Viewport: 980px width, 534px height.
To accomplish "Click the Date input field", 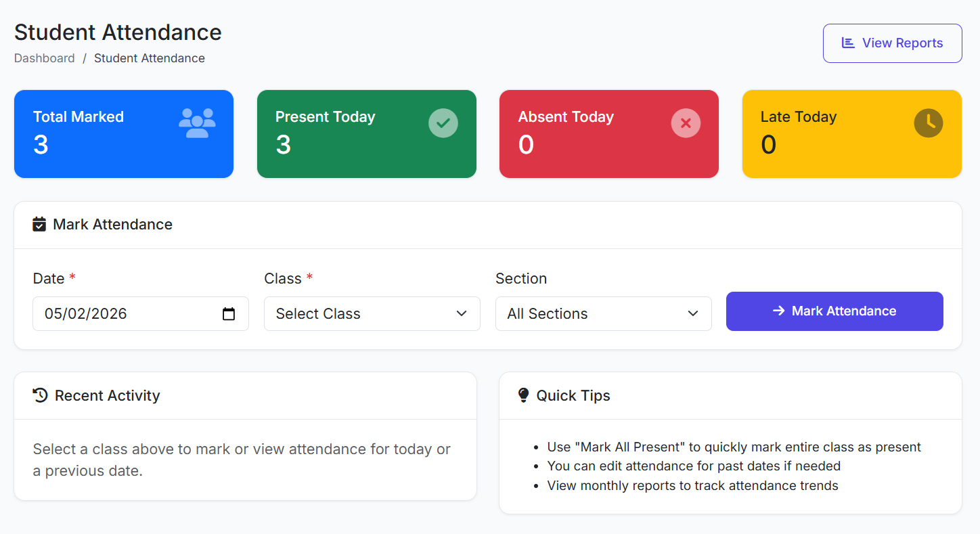I will coord(122,313).
